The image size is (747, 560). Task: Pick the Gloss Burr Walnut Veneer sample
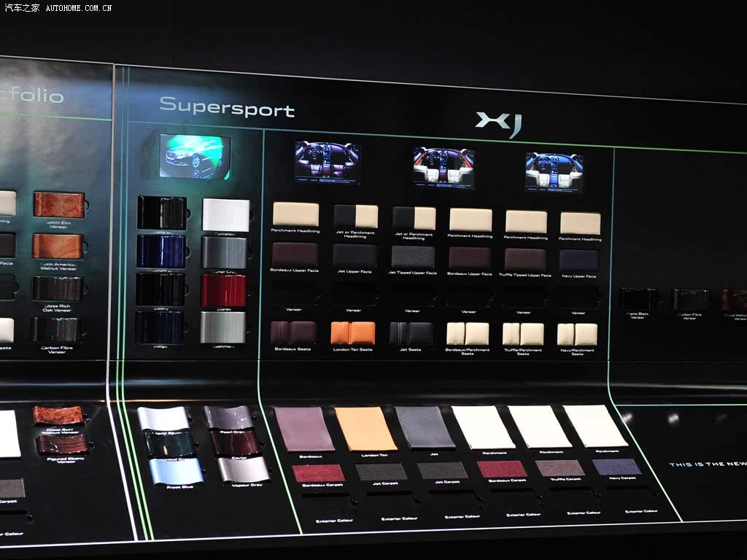coord(59,416)
